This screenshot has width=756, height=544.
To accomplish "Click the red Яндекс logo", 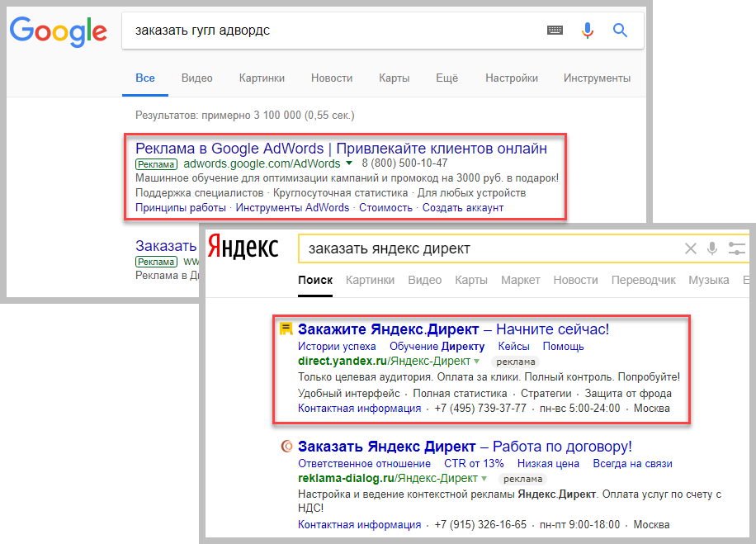I will [243, 248].
